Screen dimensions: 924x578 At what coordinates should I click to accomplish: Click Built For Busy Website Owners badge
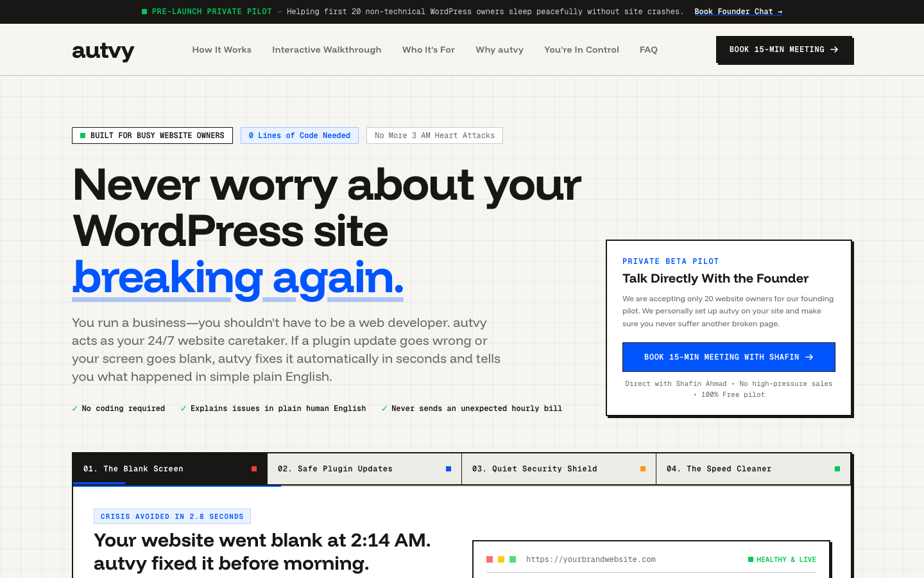pos(152,136)
